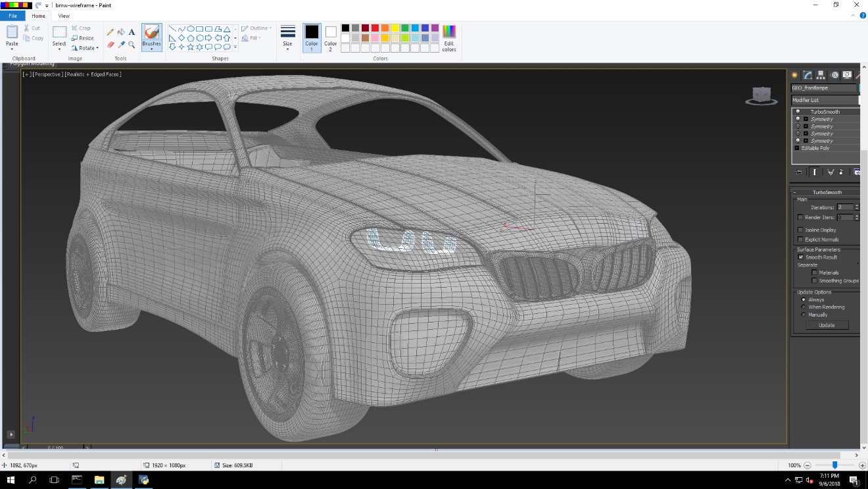Open the Action Center notifications icon
Screen dimensions: 868x489
(x=854, y=480)
